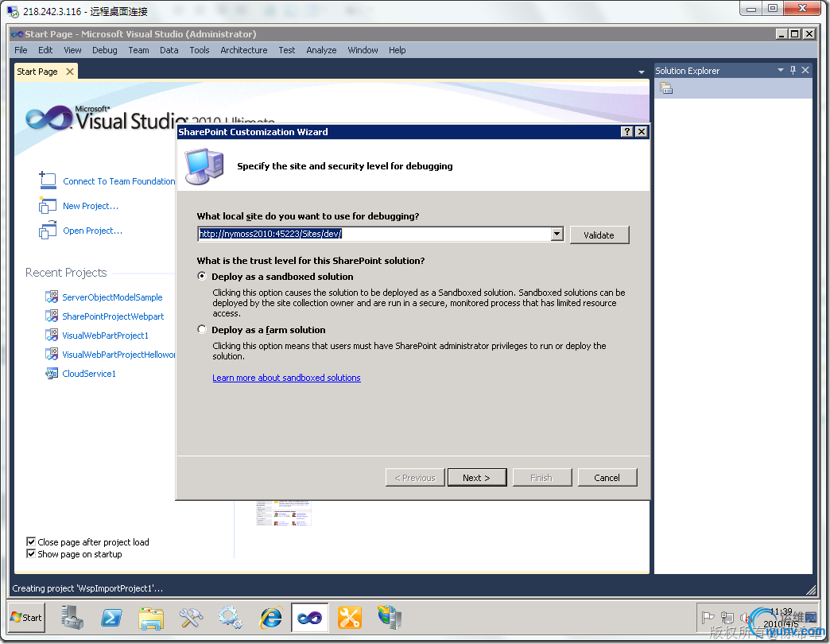
Task: Open the Team menu
Action: tap(138, 50)
